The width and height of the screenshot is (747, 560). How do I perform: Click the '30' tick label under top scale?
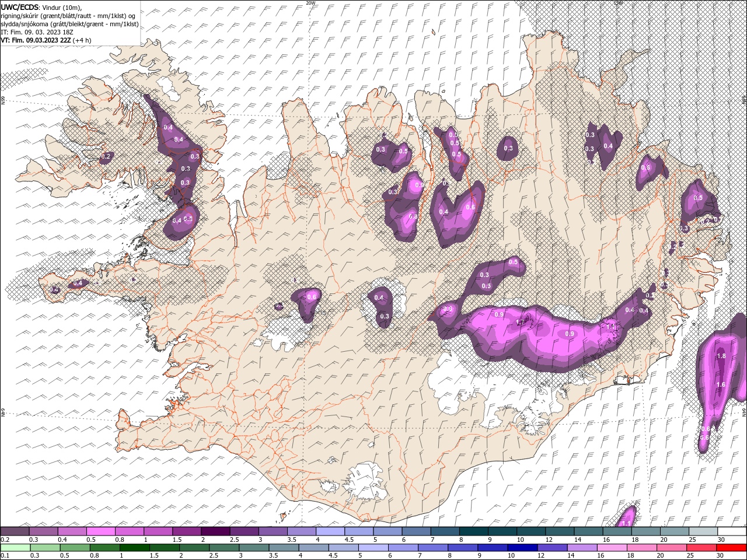click(x=721, y=540)
